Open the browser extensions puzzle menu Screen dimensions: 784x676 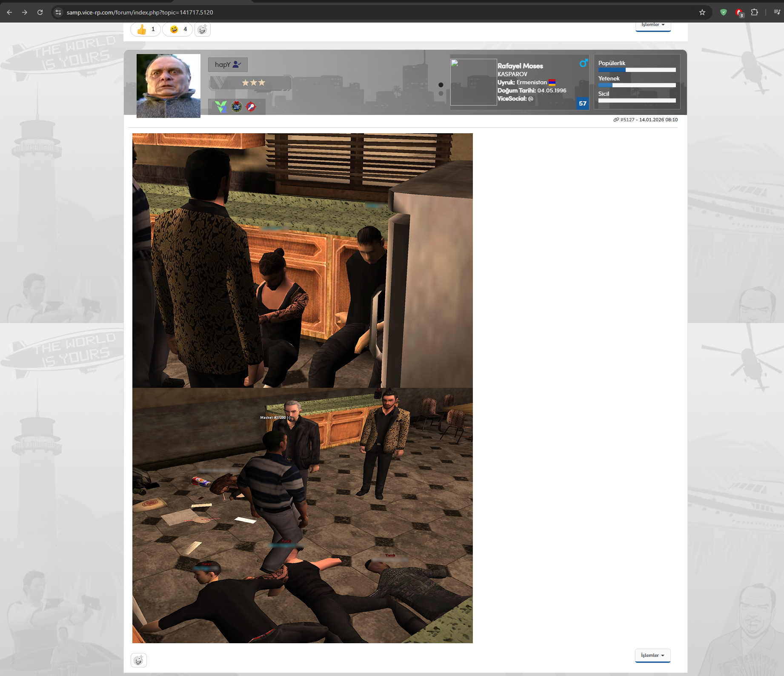755,12
